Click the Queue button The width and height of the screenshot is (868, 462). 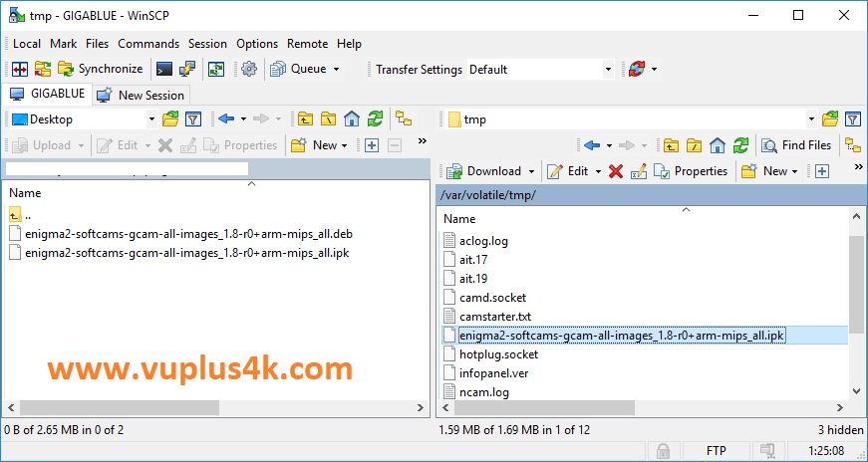[299, 69]
